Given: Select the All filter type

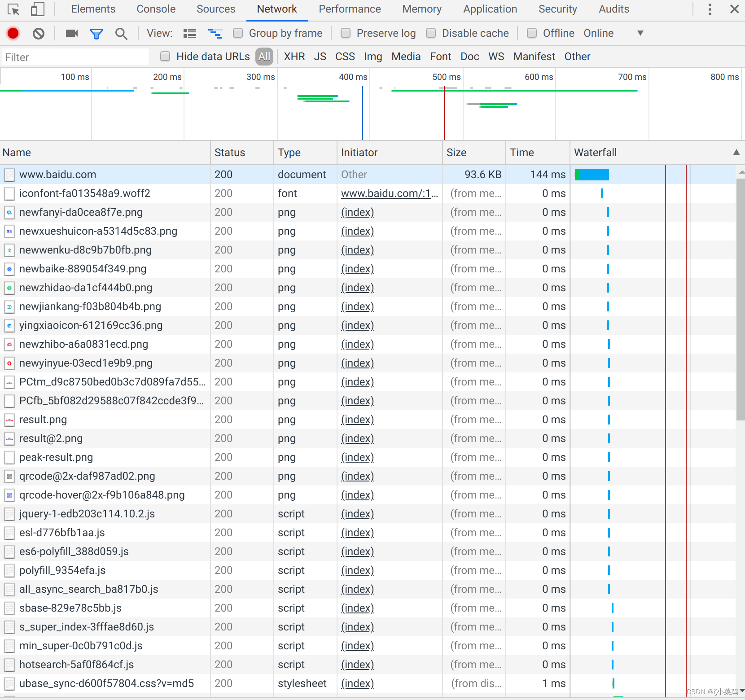Looking at the screenshot, I should tap(264, 57).
